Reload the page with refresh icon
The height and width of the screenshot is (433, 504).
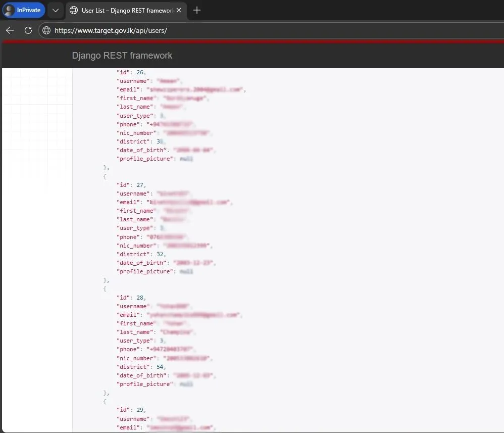(x=28, y=30)
